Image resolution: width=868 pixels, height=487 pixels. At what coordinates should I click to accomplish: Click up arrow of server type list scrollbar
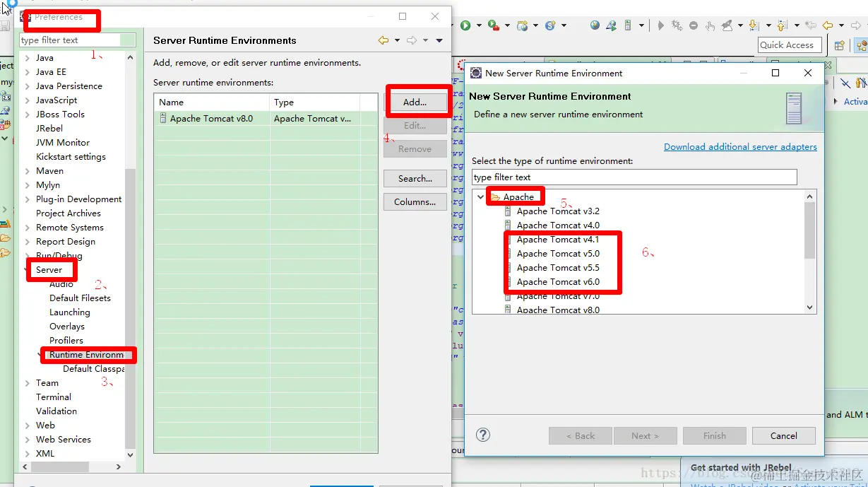pyautogui.click(x=809, y=196)
